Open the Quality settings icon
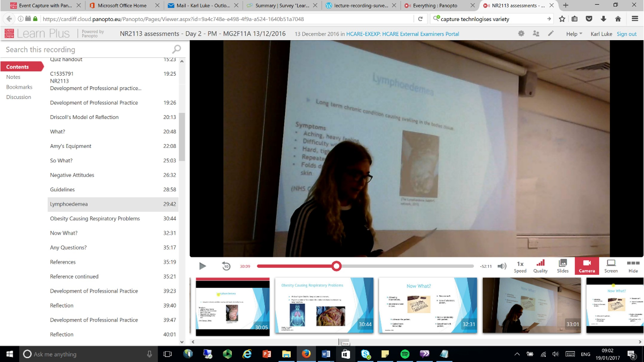Screen dimensions: 644x362 coord(540,266)
